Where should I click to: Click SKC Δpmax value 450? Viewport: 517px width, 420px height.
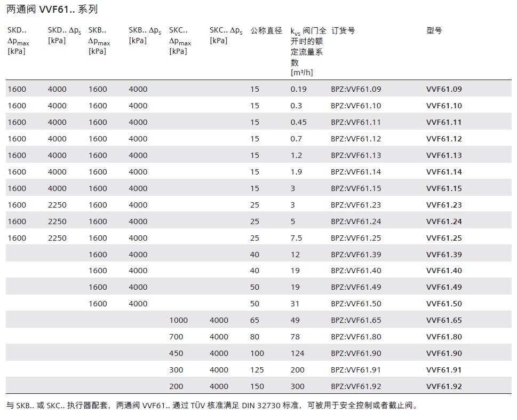click(176, 353)
